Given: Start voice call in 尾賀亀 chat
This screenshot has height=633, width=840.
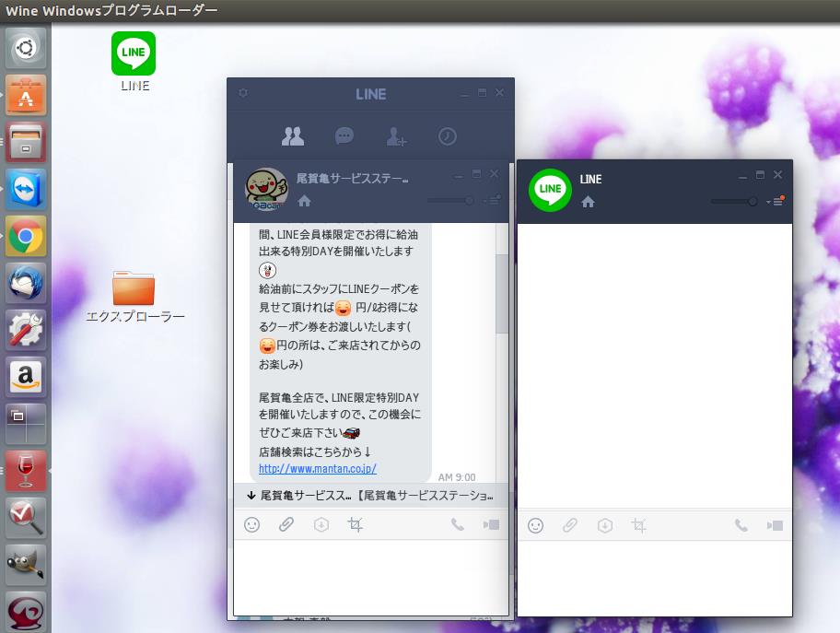Looking at the screenshot, I should pos(457,524).
